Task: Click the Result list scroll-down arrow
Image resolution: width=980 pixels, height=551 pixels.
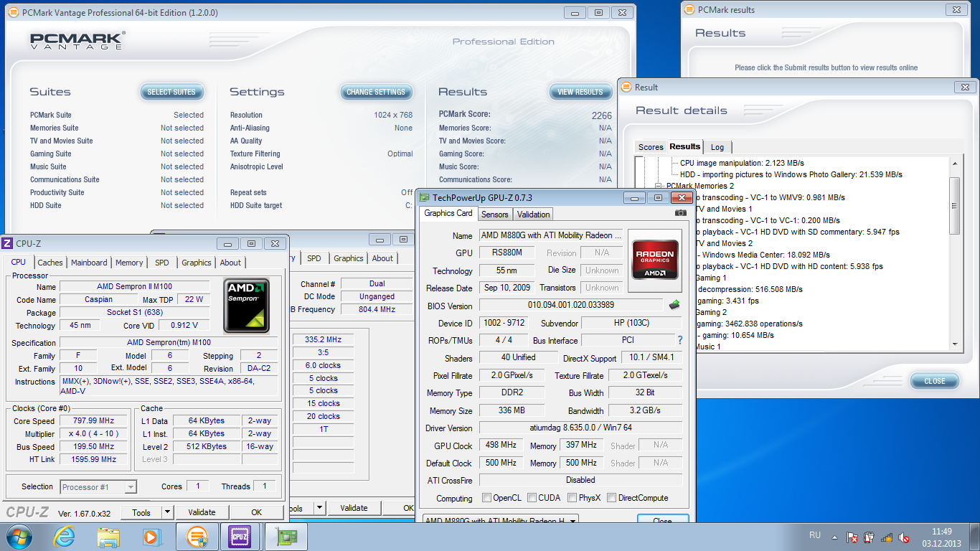Action: [954, 344]
